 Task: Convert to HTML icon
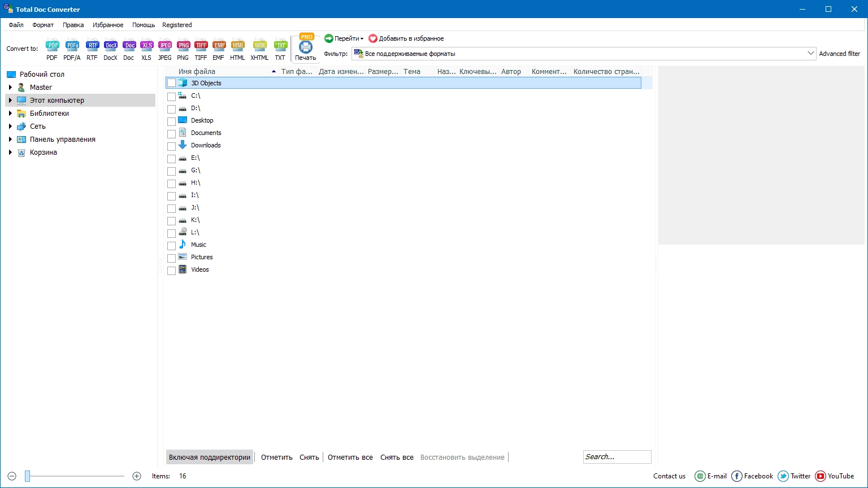(237, 50)
